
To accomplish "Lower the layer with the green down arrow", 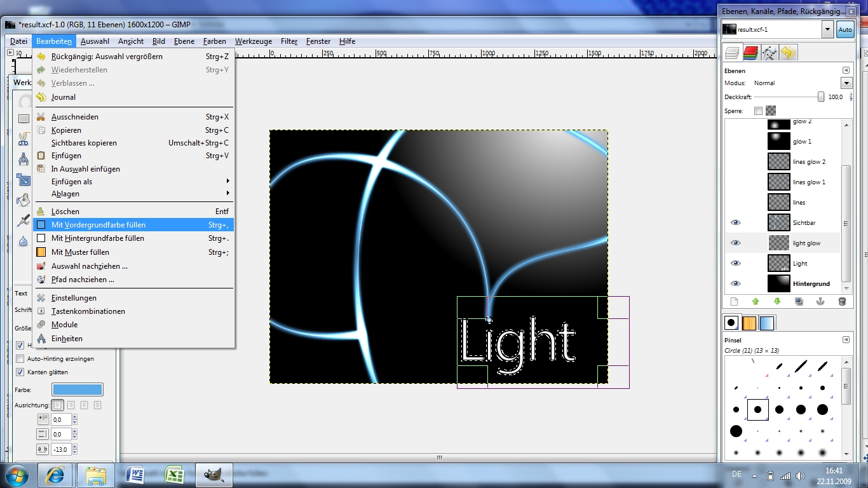I will pos(776,302).
